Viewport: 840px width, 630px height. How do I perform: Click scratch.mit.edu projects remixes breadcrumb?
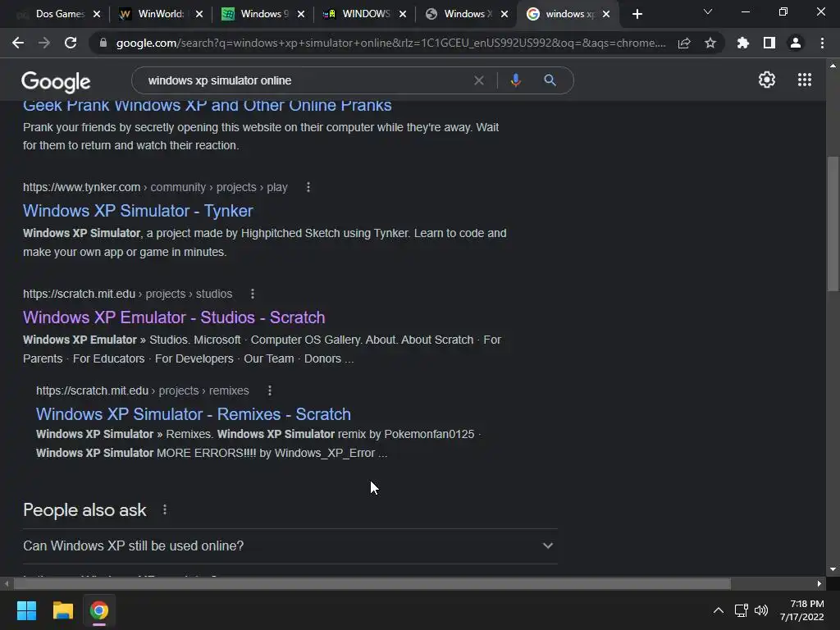point(143,390)
